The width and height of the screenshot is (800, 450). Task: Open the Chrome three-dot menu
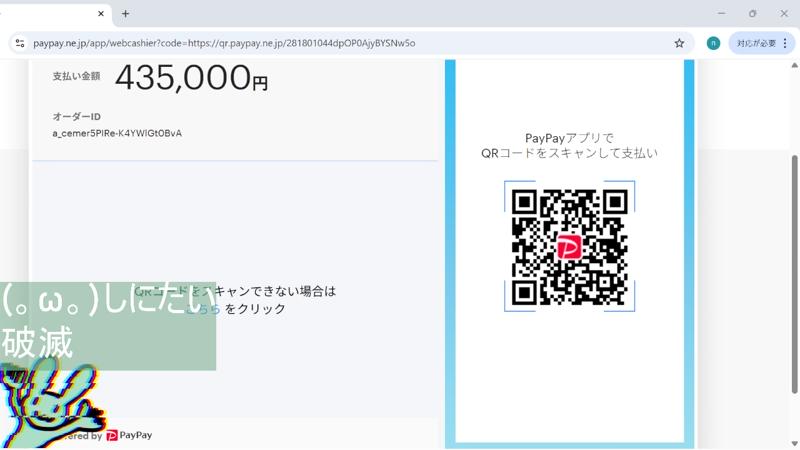785,43
